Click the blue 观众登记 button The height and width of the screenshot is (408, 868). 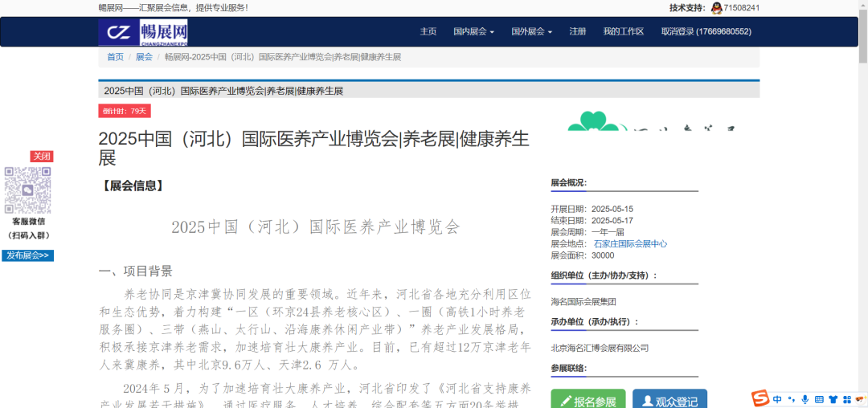[x=669, y=401]
